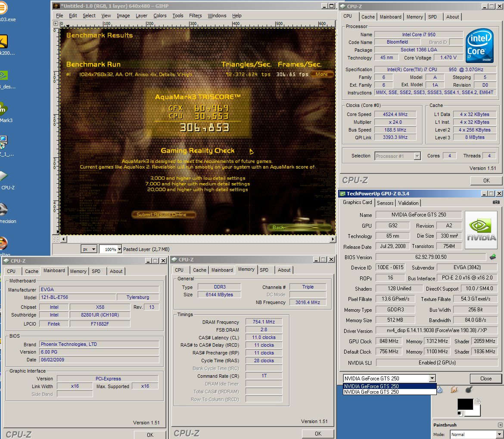Pick the highlighted NVIDIA GeForce GTS 250 list entry
Image resolution: width=504 pixels, height=439 pixels.
[389, 386]
